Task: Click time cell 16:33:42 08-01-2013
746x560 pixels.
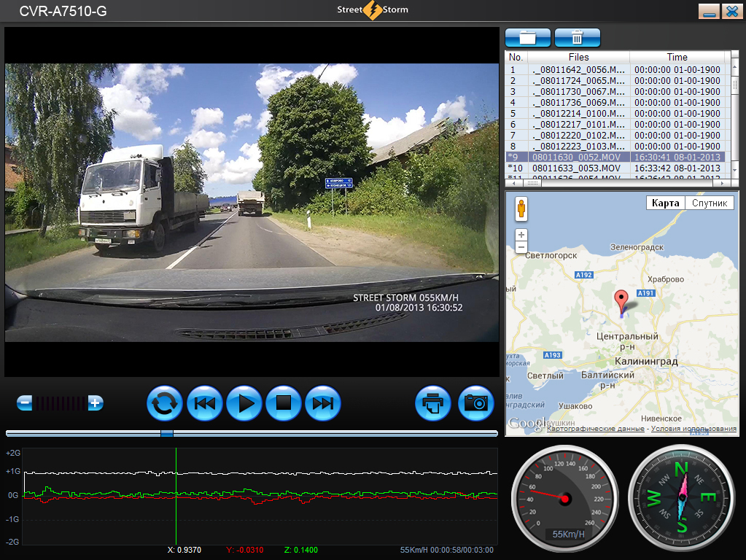Action: [677, 168]
